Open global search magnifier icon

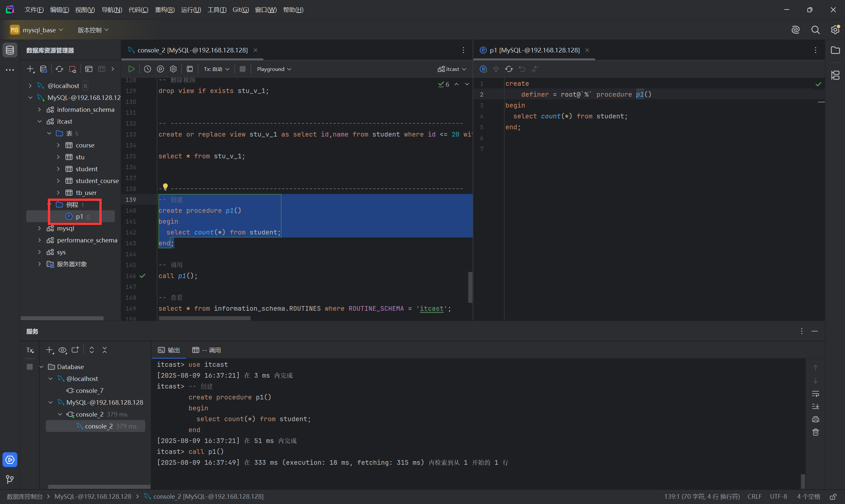coord(815,30)
